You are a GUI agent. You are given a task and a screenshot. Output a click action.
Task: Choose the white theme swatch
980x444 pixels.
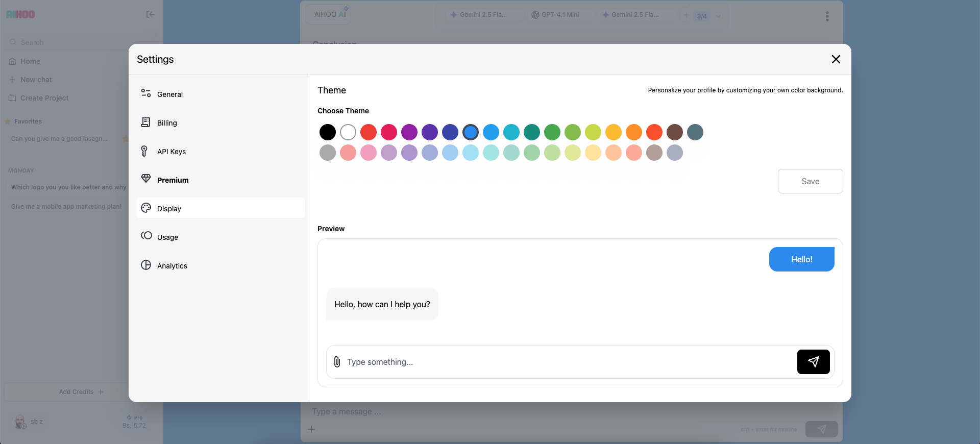tap(348, 132)
